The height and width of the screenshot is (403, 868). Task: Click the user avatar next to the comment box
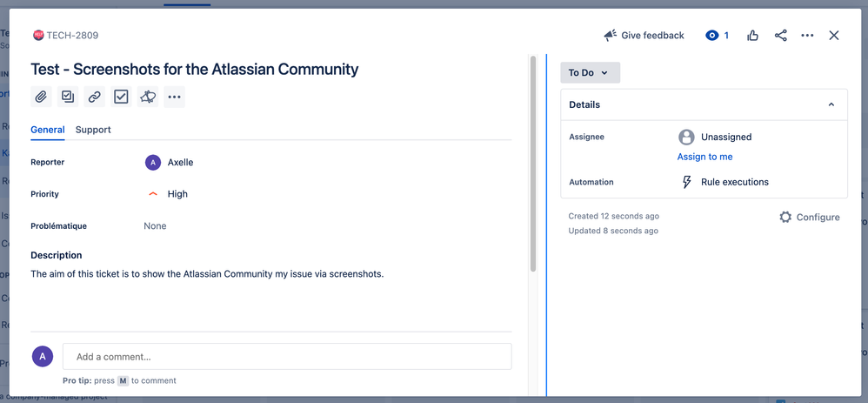click(x=43, y=357)
